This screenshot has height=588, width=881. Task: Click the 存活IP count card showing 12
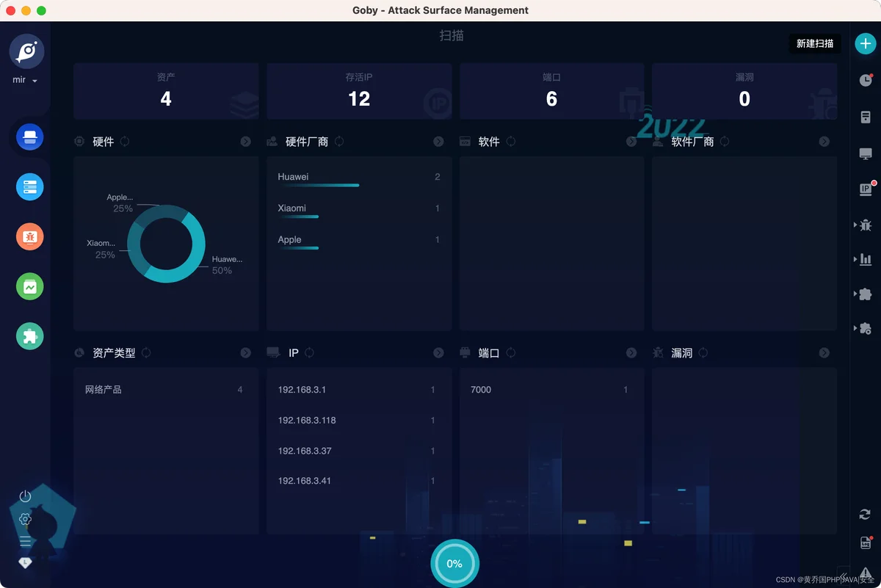(x=359, y=91)
